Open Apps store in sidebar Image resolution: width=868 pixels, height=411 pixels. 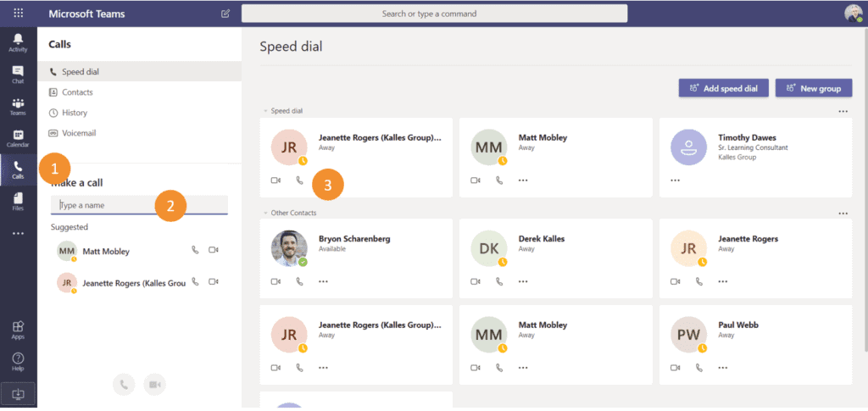coord(19,330)
